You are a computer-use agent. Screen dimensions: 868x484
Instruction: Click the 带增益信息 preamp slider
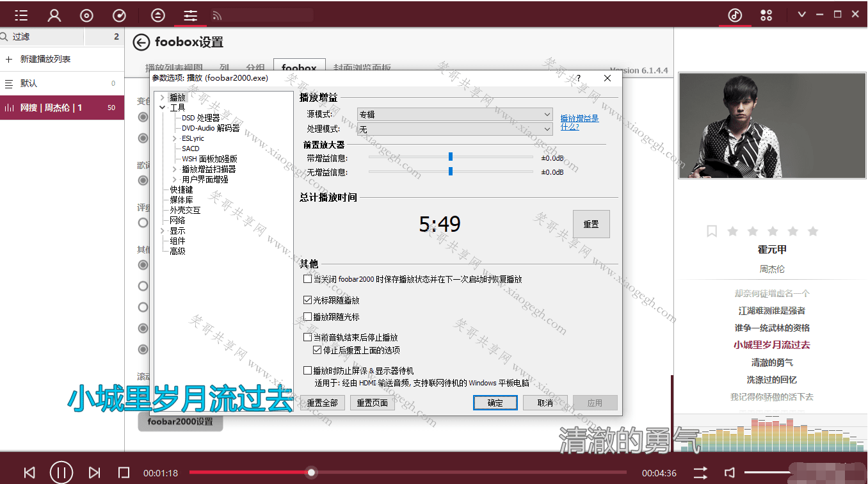pos(451,157)
